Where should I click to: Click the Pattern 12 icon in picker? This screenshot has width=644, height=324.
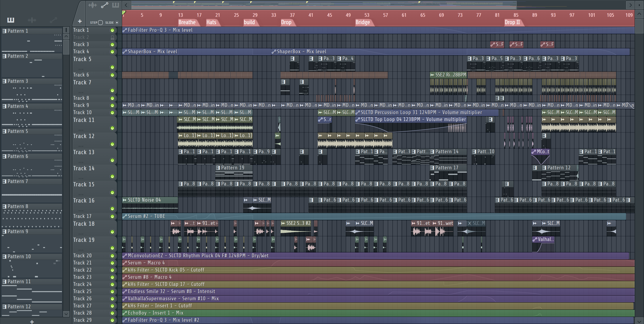(4, 307)
